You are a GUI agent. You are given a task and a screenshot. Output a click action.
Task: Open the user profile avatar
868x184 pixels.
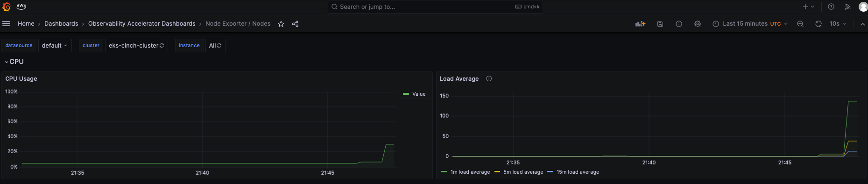863,7
